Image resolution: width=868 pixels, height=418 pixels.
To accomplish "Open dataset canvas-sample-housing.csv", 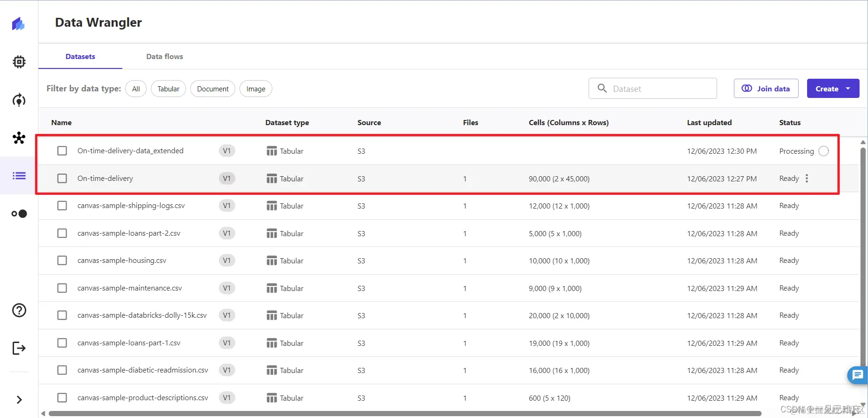I will [x=122, y=260].
